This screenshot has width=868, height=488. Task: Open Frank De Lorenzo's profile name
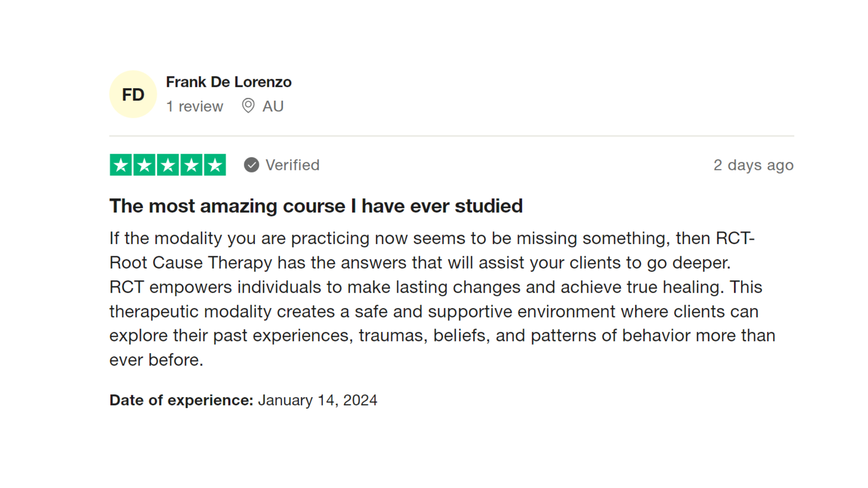click(229, 82)
